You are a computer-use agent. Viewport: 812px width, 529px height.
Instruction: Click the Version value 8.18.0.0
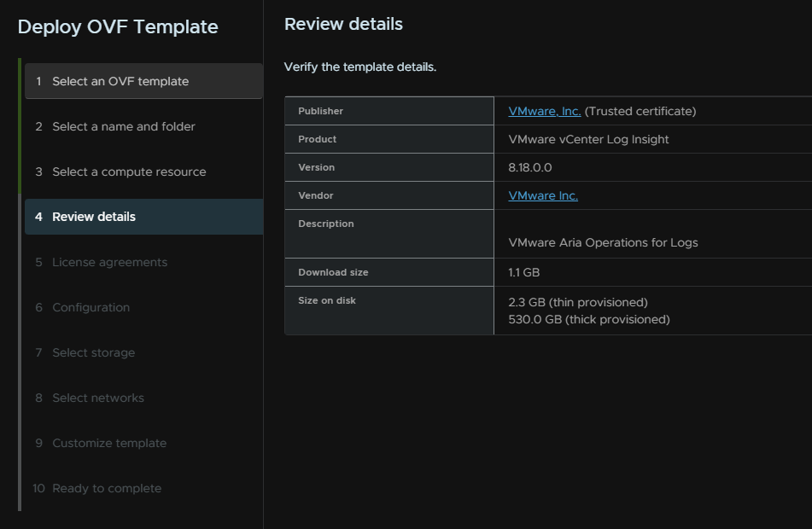tap(529, 168)
